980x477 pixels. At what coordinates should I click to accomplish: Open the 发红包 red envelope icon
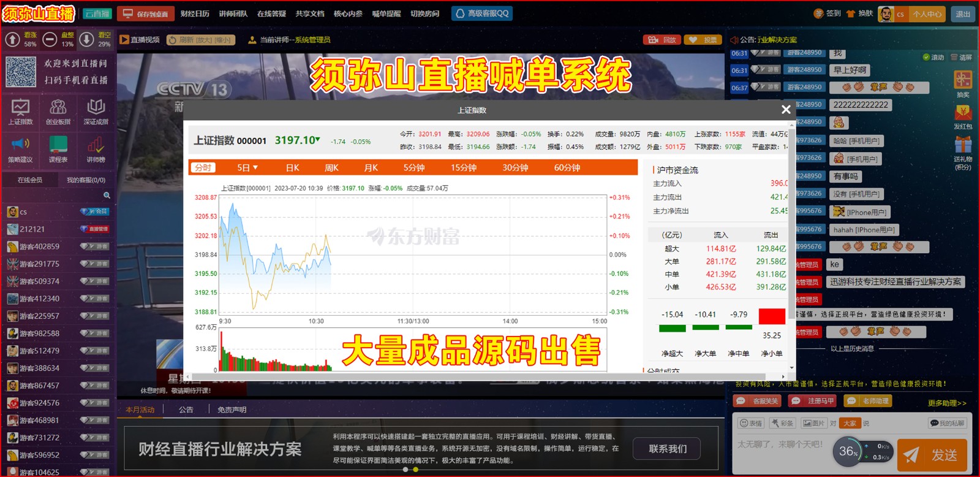tap(963, 113)
